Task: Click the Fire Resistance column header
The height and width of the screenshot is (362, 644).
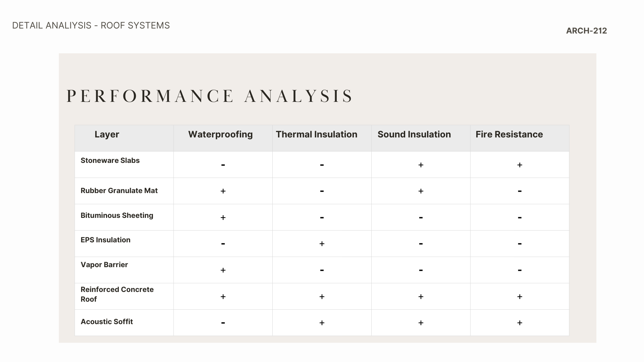Action: (509, 134)
